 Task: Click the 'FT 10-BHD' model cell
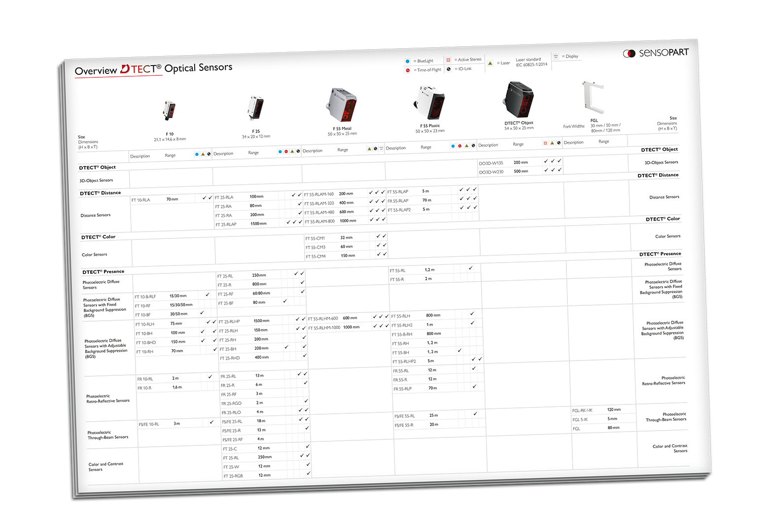pyautogui.click(x=146, y=343)
